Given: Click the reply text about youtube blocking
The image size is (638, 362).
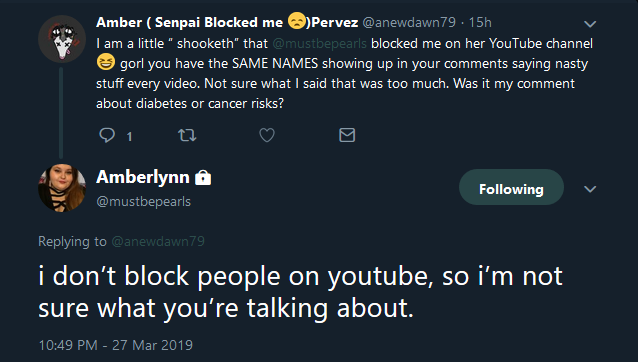Looking at the screenshot, I should pos(300,292).
